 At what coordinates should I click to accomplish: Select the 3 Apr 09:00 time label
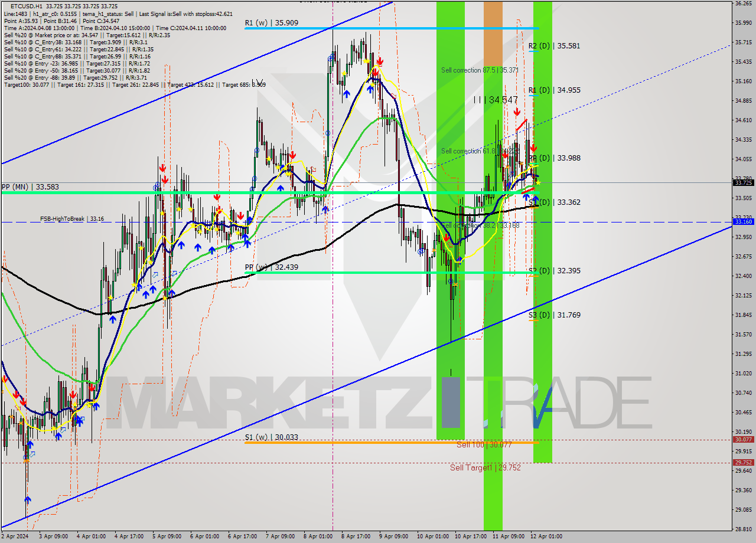54,537
